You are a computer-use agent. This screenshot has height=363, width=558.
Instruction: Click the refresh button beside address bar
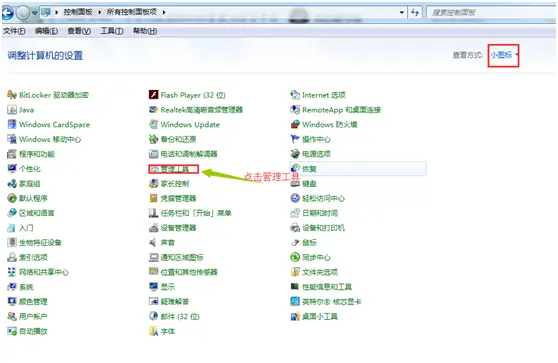click(415, 12)
